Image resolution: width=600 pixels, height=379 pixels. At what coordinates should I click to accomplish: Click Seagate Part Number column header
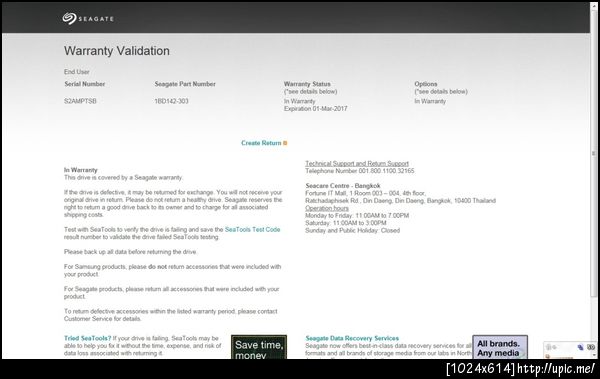pyautogui.click(x=185, y=84)
